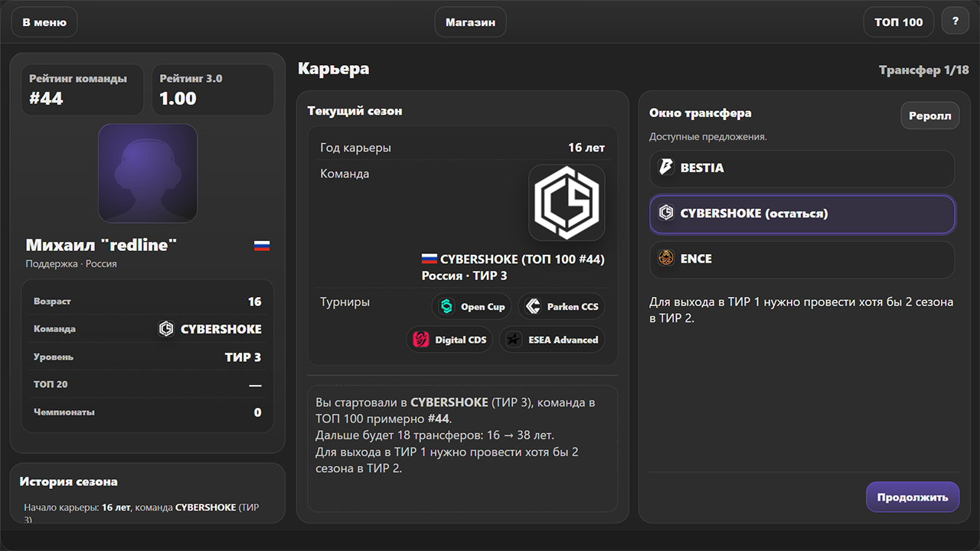
Task: Click the ESEA Advanced tournament chip label
Action: [x=563, y=340]
